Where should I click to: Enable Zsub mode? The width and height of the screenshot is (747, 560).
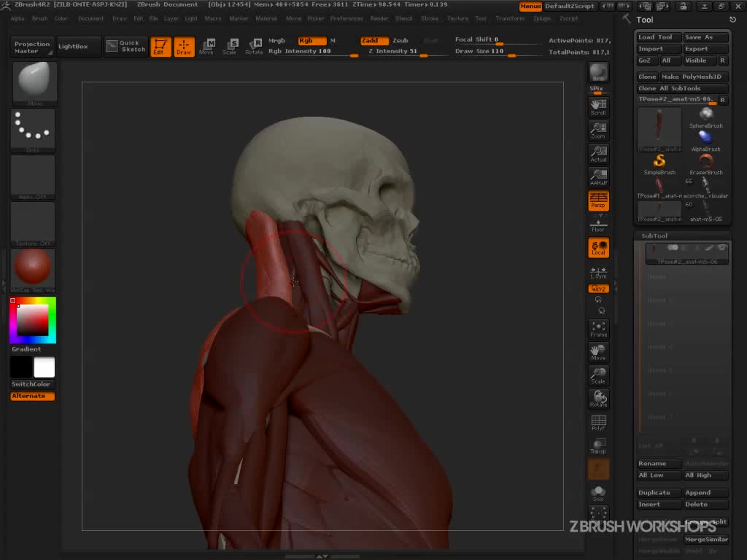pos(400,41)
